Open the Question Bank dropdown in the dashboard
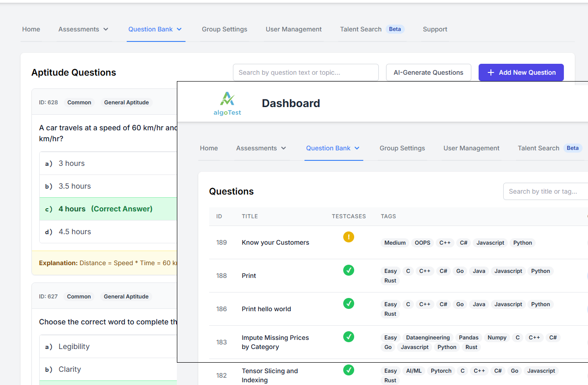The width and height of the screenshot is (588, 385). 333,148
